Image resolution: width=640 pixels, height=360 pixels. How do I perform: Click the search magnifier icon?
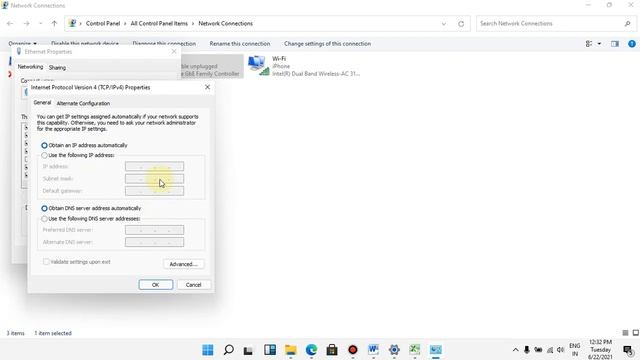pyautogui.click(x=627, y=24)
